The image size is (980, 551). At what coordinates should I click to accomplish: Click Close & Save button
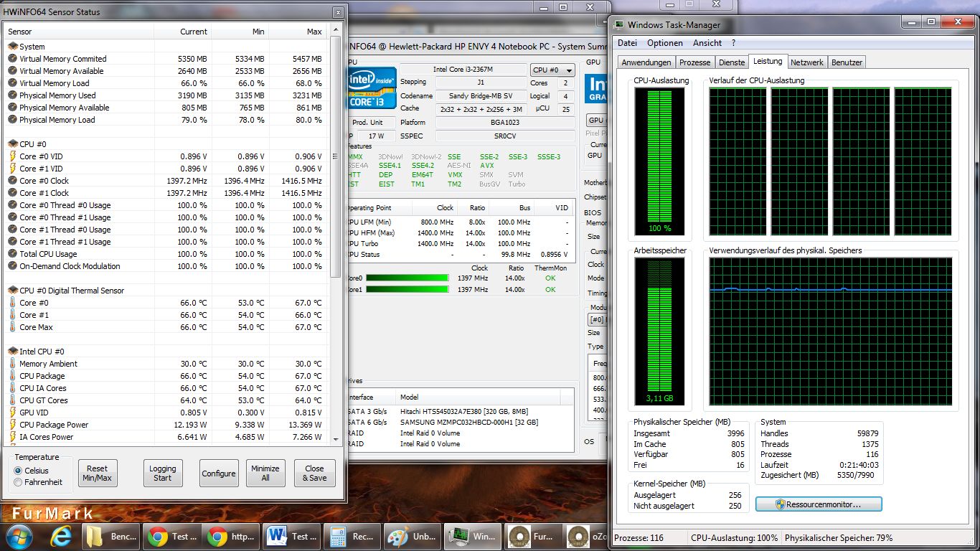[x=314, y=474]
